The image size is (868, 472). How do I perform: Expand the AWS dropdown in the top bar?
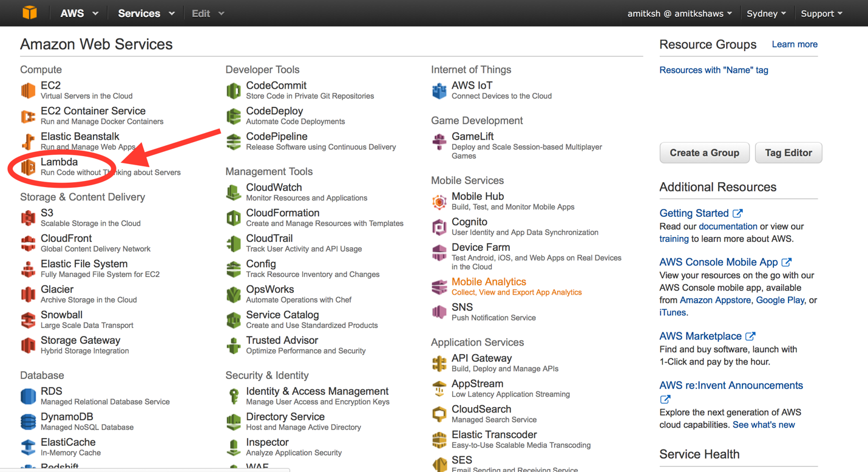[x=79, y=13]
